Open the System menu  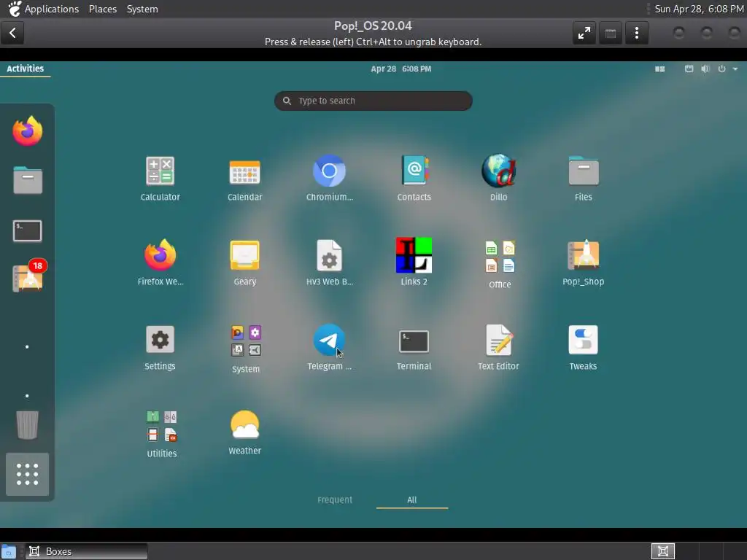pyautogui.click(x=142, y=9)
